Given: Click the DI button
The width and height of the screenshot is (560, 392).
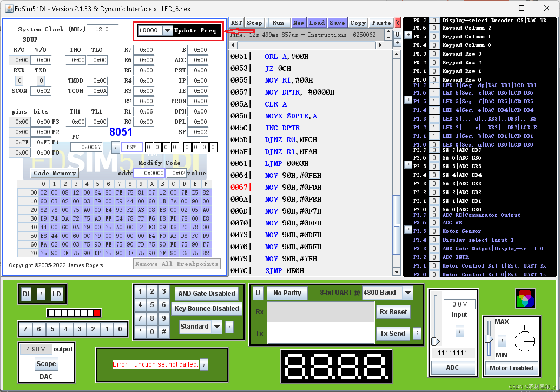Looking at the screenshot, I should (26, 294).
